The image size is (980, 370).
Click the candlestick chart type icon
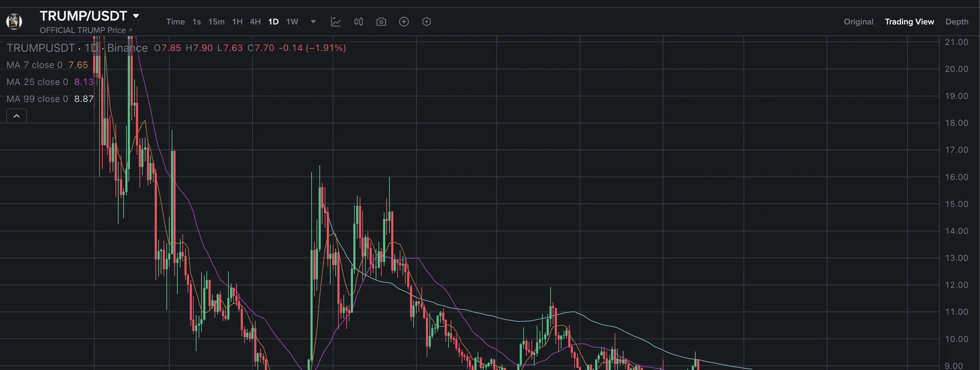(358, 22)
